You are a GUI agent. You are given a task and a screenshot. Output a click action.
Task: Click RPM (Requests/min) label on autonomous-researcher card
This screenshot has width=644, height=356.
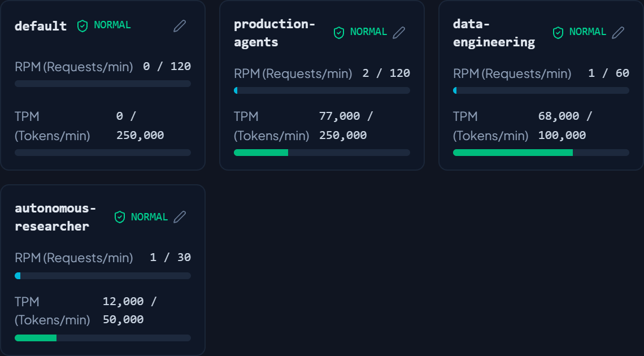coord(74,258)
